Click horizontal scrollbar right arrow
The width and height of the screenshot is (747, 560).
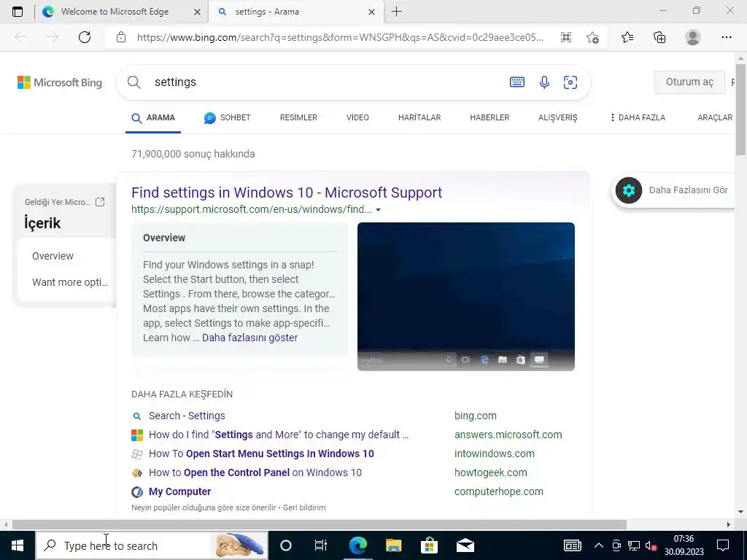[729, 524]
